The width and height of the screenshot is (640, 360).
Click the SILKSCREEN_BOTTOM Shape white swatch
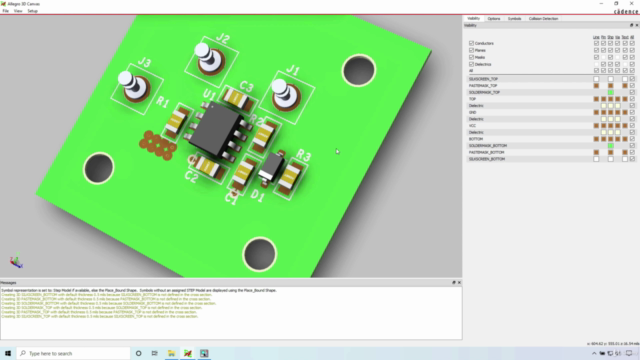tap(611, 159)
